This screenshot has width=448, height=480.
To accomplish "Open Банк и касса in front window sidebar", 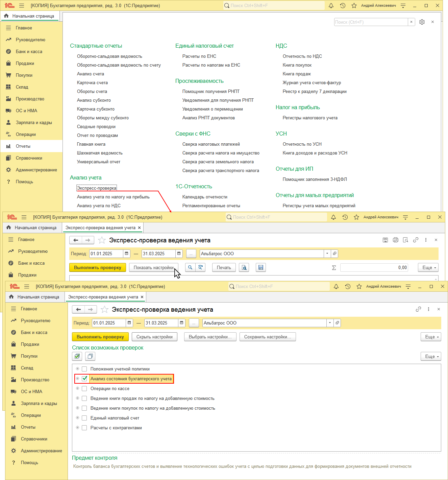I will point(34,333).
